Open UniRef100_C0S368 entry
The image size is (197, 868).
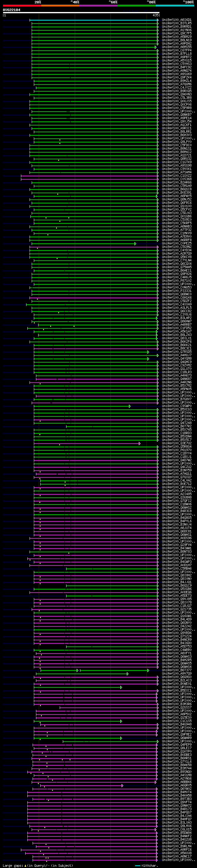[x=177, y=179]
